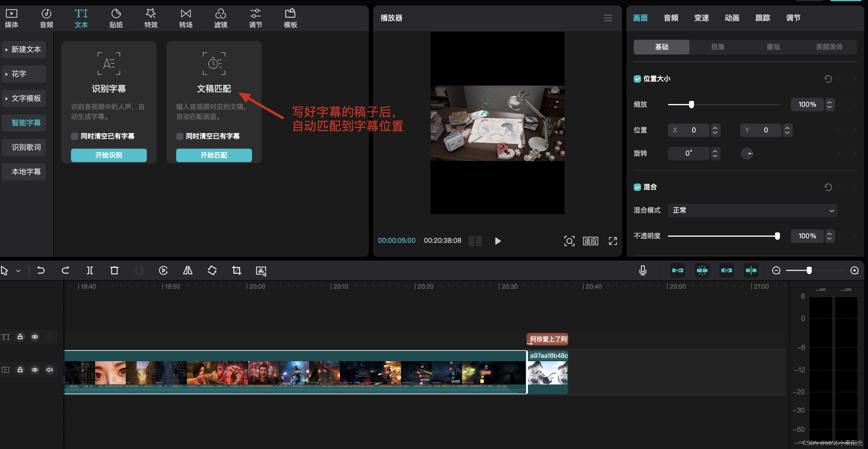Uncheck the 位置大小 checkbox
The width and height of the screenshot is (868, 449).
click(637, 79)
